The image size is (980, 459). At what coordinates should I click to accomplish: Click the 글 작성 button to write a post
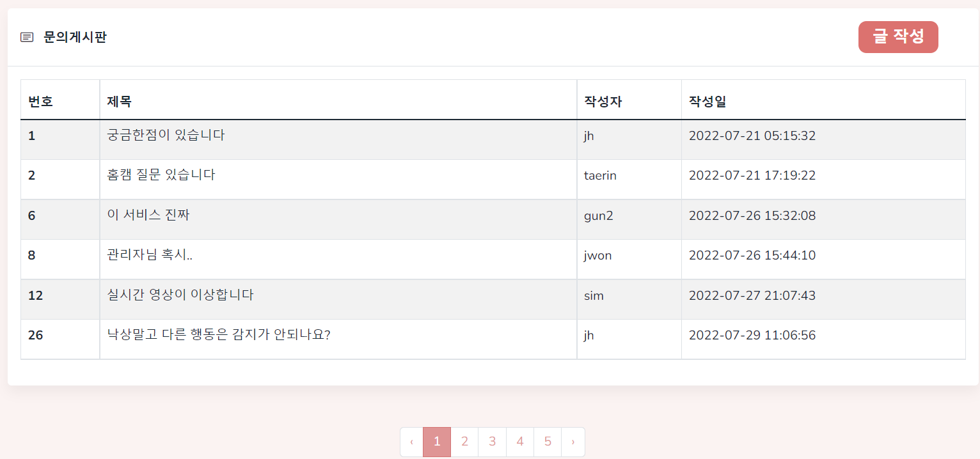[898, 36]
